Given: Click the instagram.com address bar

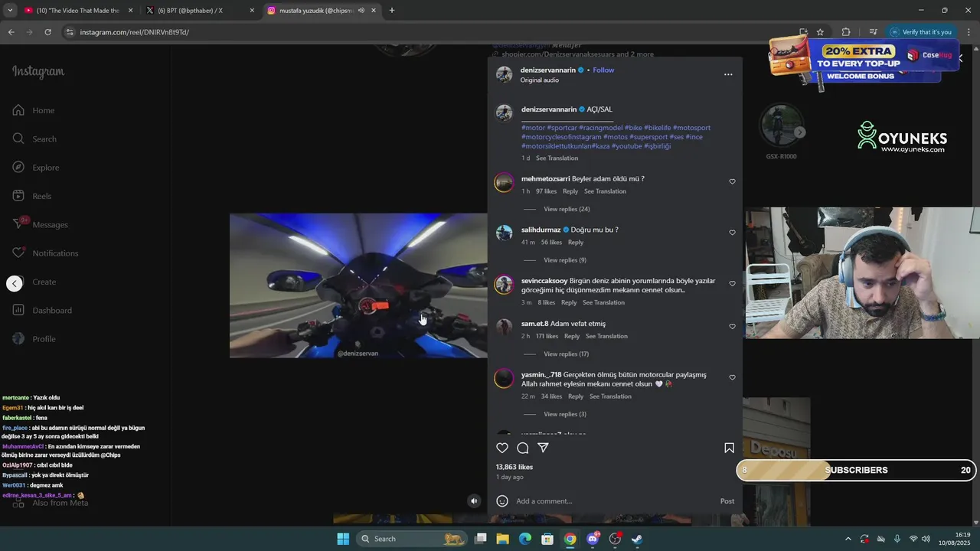Looking at the screenshot, I should pyautogui.click(x=429, y=32).
